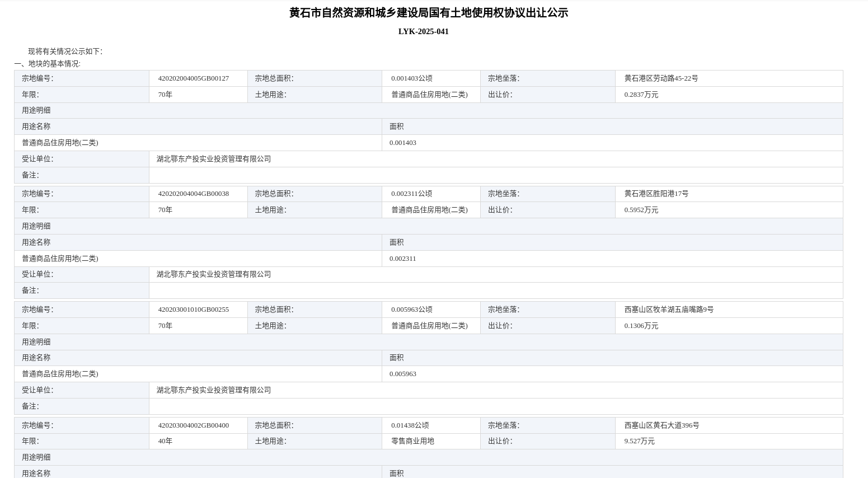Click total area 0.002311公顷
Viewport: 868px width, 478px height.
(411, 194)
